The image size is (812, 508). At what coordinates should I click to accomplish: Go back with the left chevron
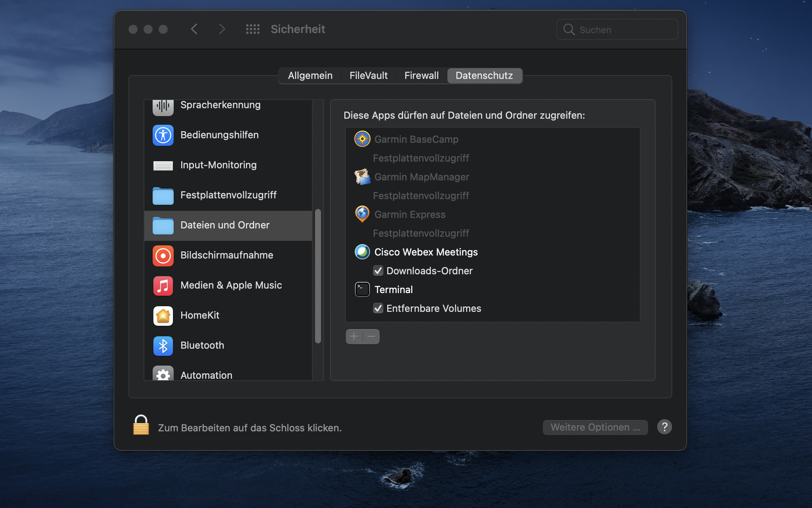(194, 29)
